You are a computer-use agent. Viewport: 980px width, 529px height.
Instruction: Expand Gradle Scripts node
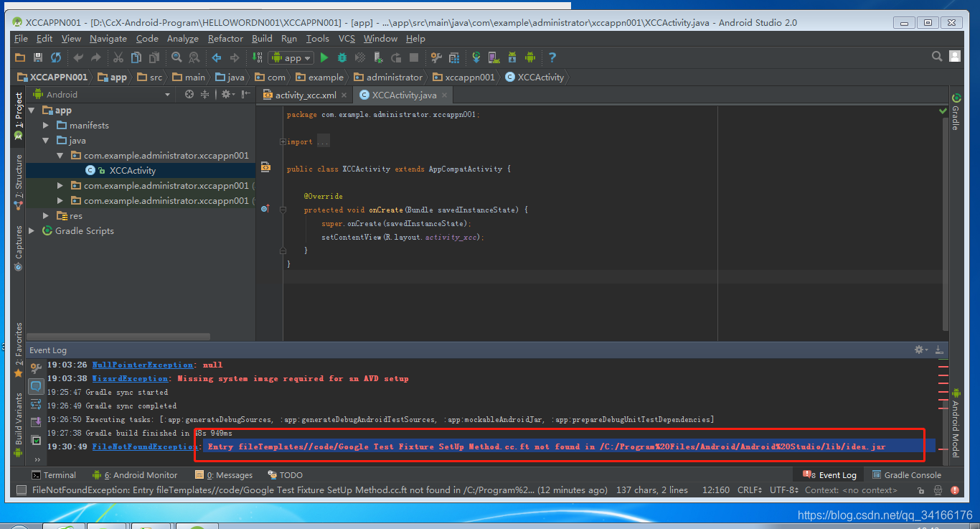click(x=32, y=231)
